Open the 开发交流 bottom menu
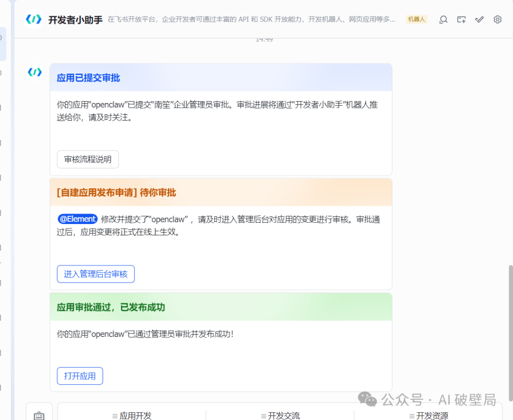This screenshot has width=513, height=420. pos(280,415)
